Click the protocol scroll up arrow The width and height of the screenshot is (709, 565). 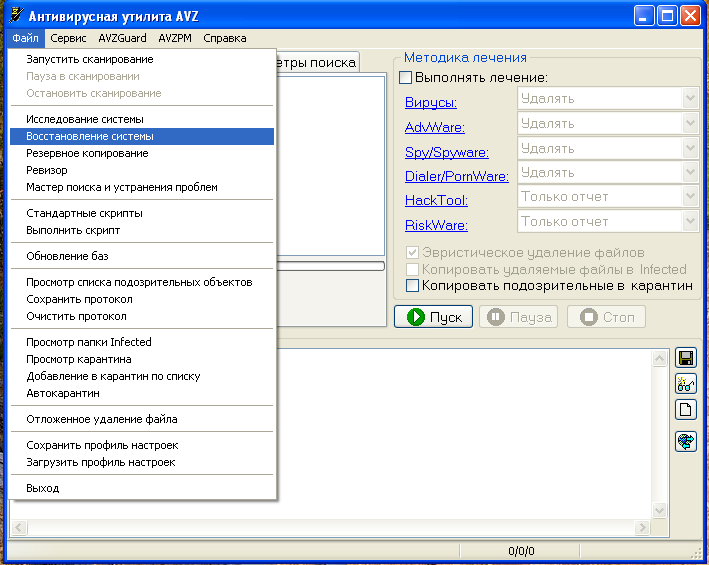pos(660,358)
